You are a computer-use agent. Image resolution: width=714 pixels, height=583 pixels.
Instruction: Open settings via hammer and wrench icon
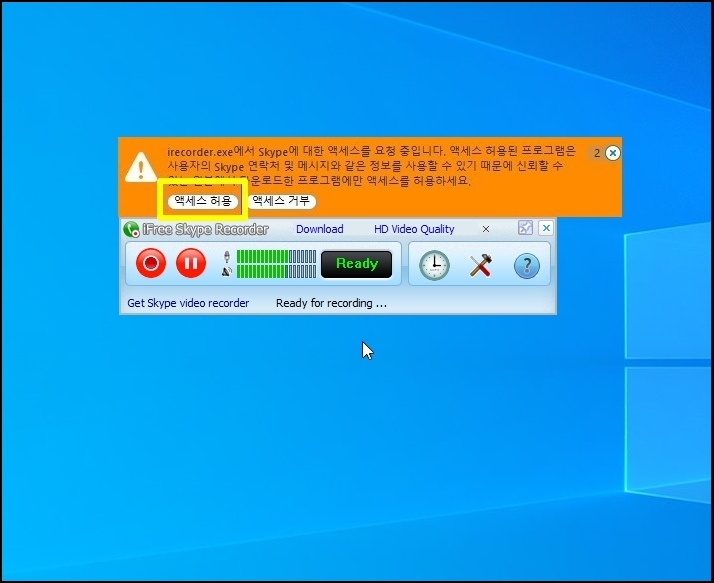[480, 265]
